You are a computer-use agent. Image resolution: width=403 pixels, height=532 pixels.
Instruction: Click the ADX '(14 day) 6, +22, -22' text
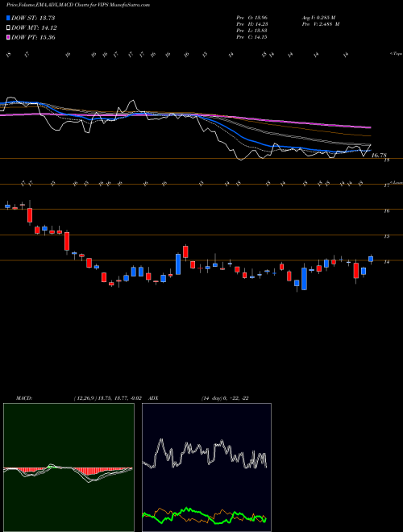tap(225, 398)
